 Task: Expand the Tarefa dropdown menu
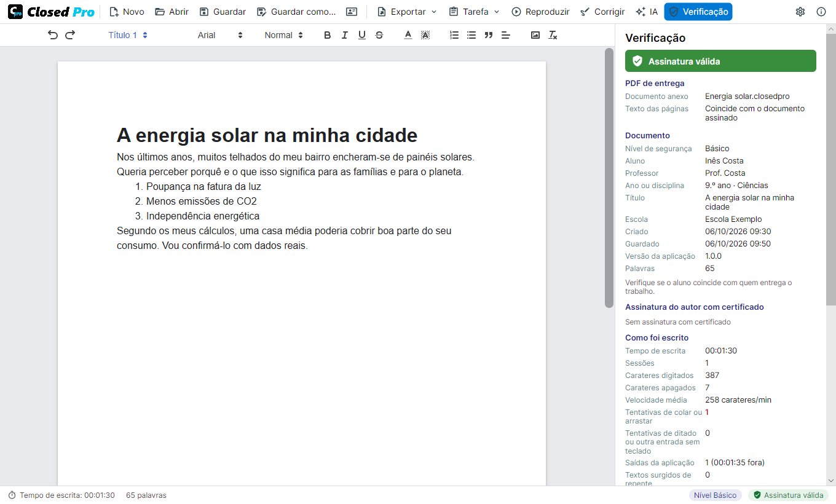[x=474, y=12]
